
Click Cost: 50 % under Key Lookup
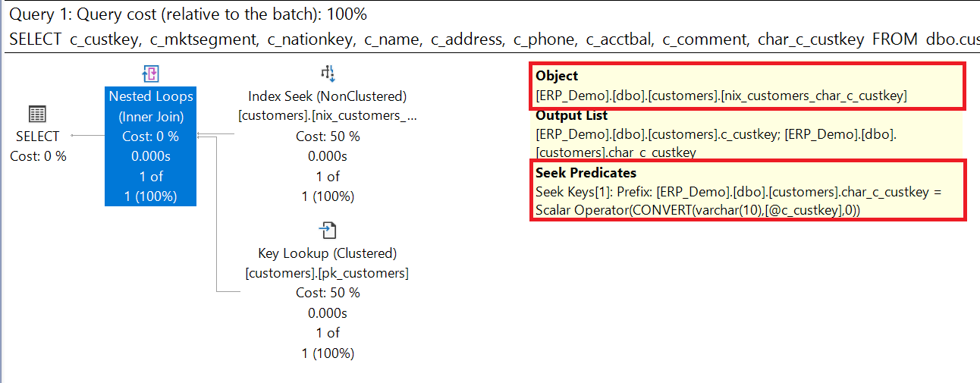(x=328, y=293)
